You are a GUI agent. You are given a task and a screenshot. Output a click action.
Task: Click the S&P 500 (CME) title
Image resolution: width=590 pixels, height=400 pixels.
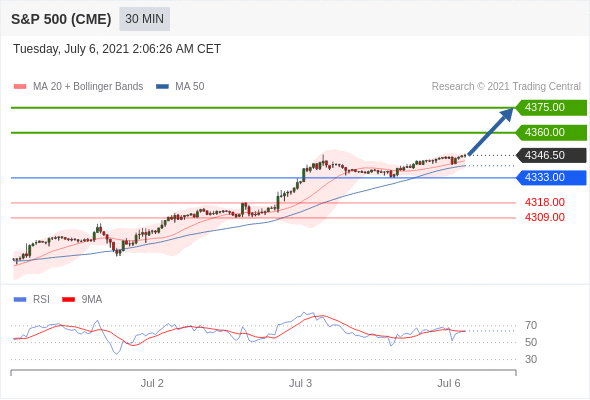pos(61,19)
